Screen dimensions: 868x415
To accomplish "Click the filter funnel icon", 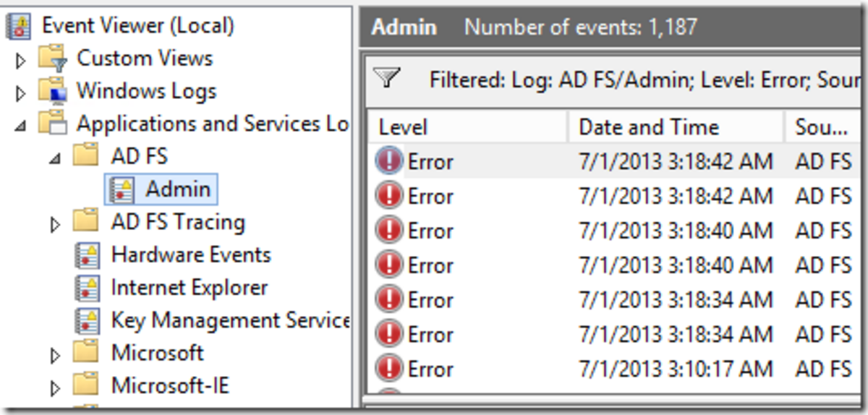I will click(x=388, y=78).
